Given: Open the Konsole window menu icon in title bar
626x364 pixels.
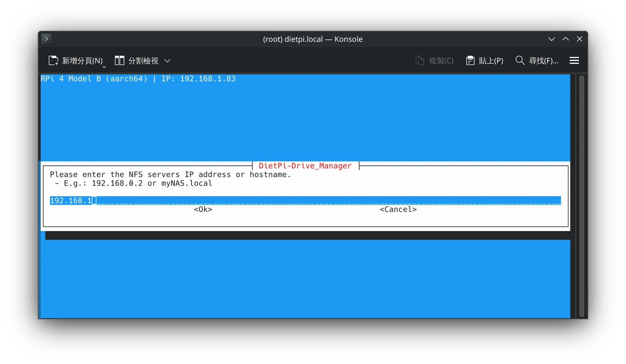Looking at the screenshot, I should pyautogui.click(x=46, y=39).
